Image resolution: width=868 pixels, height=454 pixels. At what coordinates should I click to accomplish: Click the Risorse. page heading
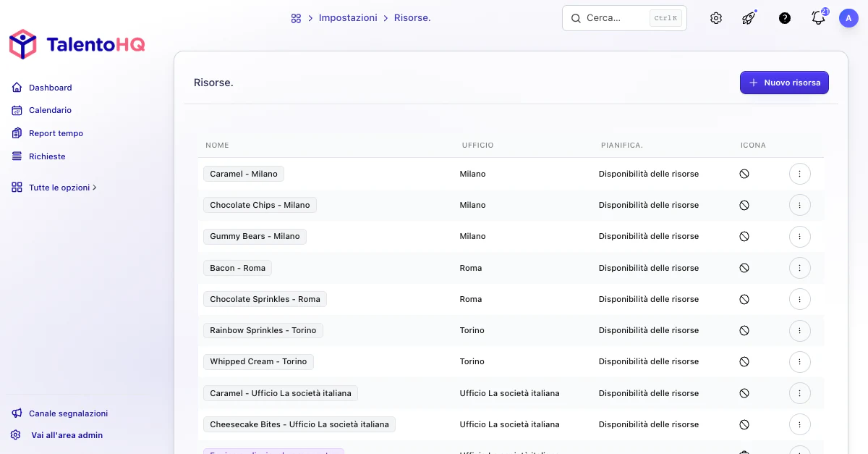click(213, 83)
